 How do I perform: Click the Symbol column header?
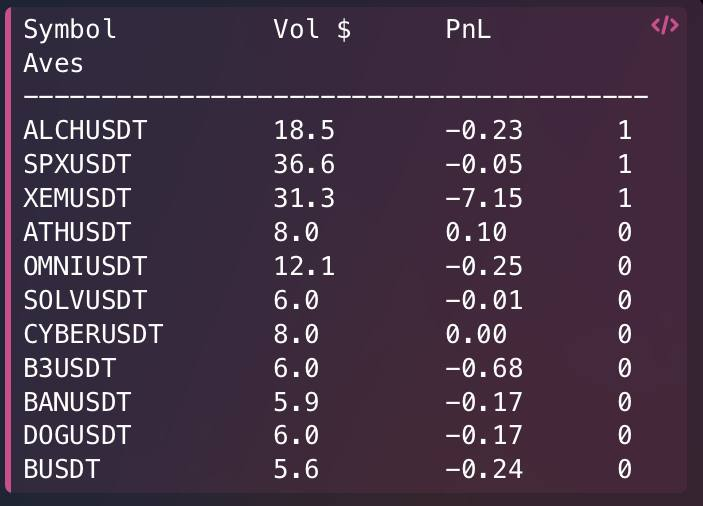tap(70, 30)
